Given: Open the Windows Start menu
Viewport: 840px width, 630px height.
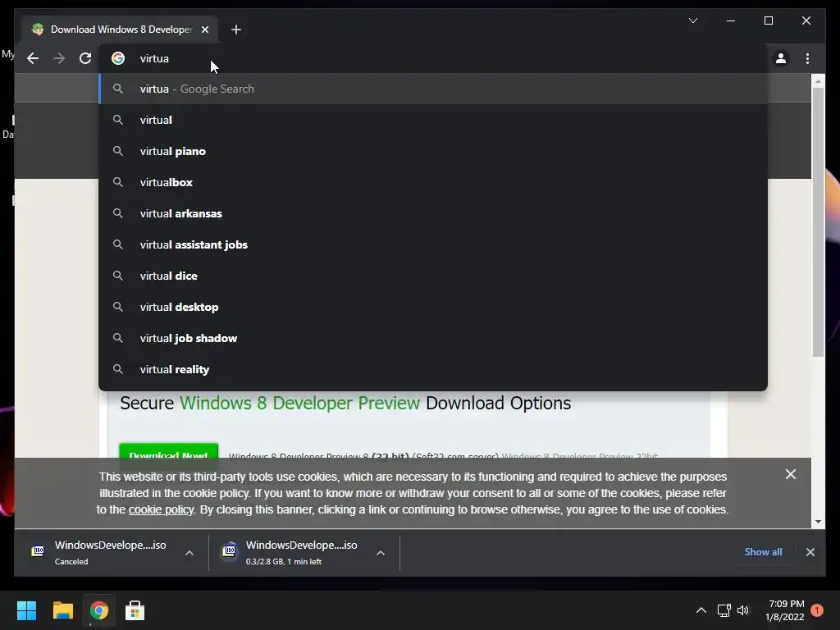Looking at the screenshot, I should tap(26, 610).
